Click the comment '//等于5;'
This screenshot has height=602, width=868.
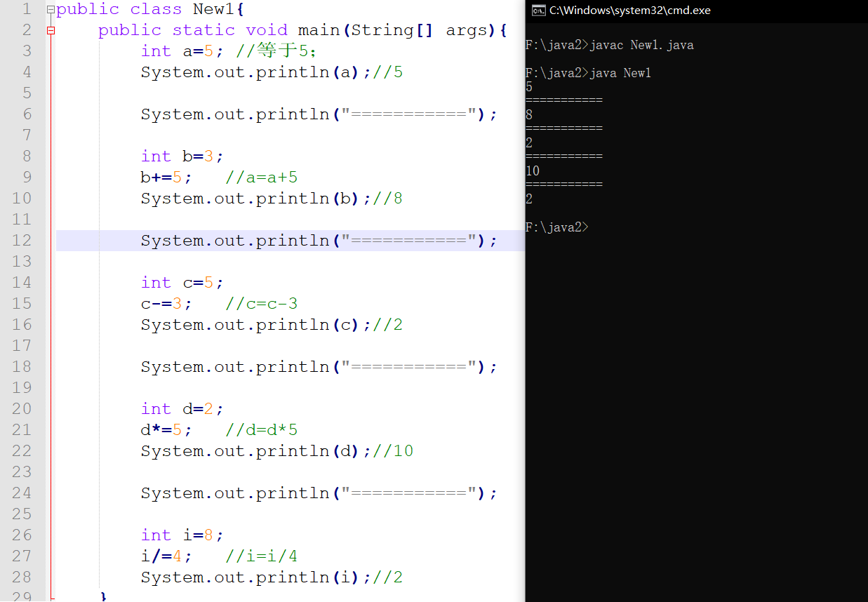pyautogui.click(x=276, y=51)
